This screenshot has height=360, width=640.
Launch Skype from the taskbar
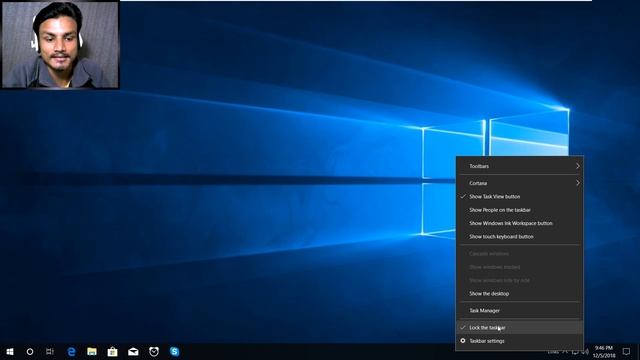[174, 351]
